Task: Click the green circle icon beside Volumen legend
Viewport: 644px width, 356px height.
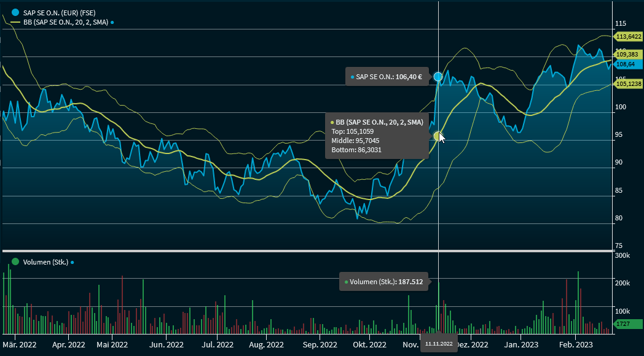Action: [15, 262]
